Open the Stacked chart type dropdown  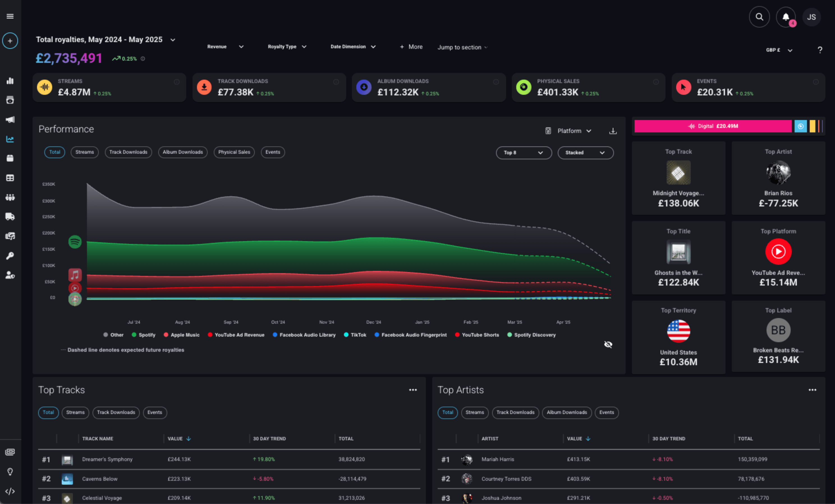pyautogui.click(x=586, y=152)
